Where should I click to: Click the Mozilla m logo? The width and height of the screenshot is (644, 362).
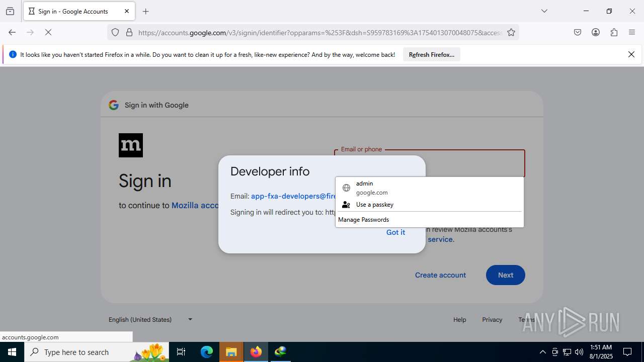pyautogui.click(x=131, y=145)
